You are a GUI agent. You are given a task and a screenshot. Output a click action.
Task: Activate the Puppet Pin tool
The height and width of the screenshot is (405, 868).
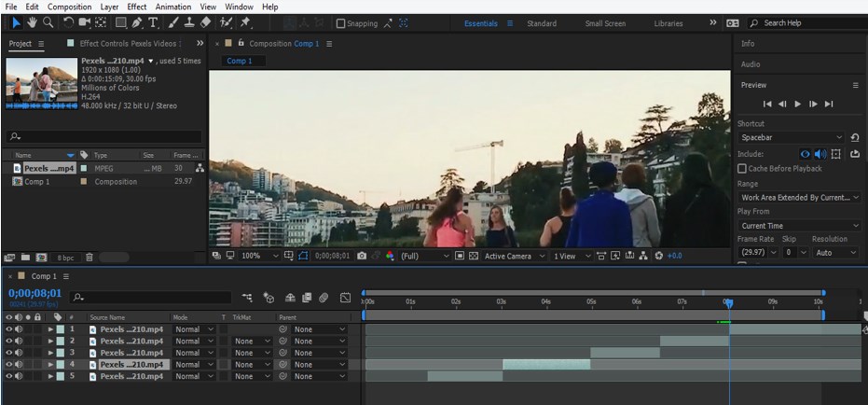coord(245,22)
